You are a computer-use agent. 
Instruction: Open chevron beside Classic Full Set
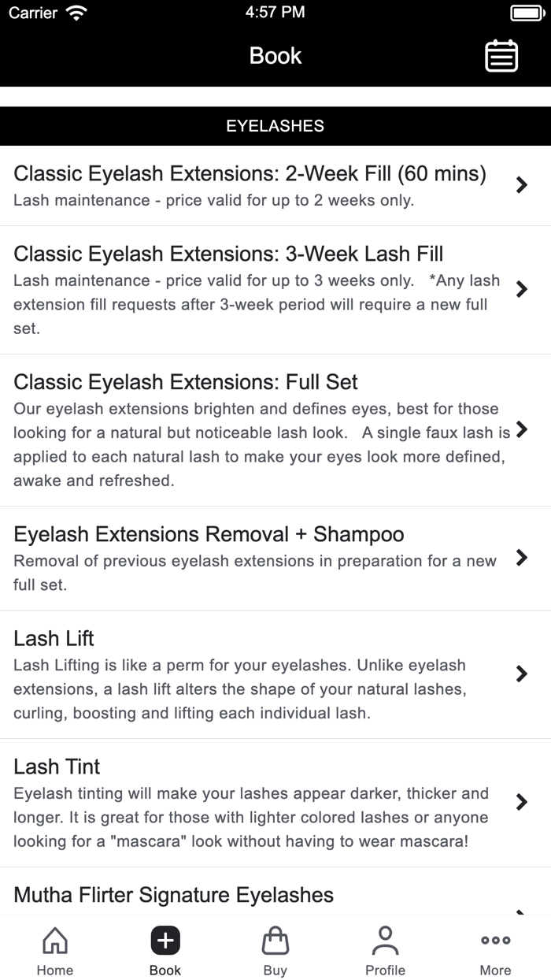click(521, 430)
